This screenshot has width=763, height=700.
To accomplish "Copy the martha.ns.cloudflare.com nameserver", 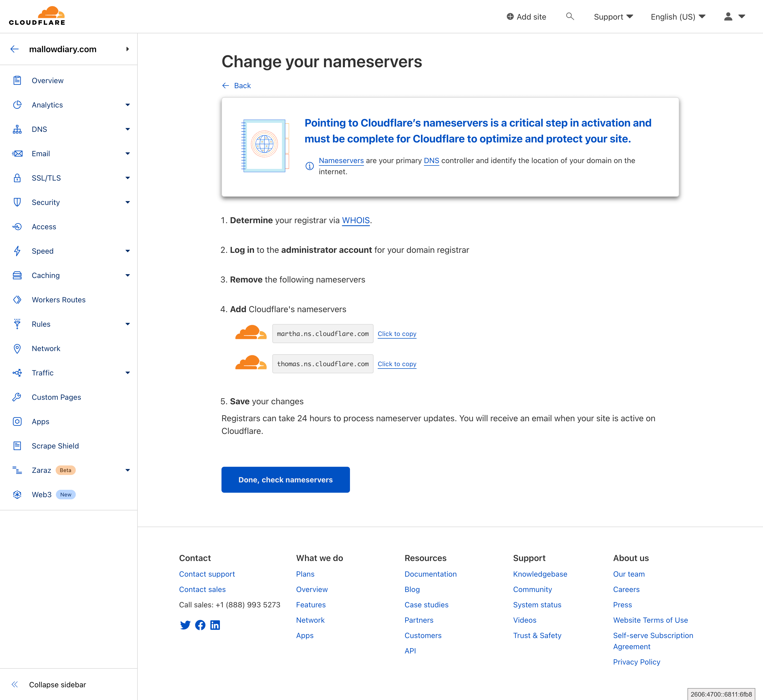I will [397, 334].
